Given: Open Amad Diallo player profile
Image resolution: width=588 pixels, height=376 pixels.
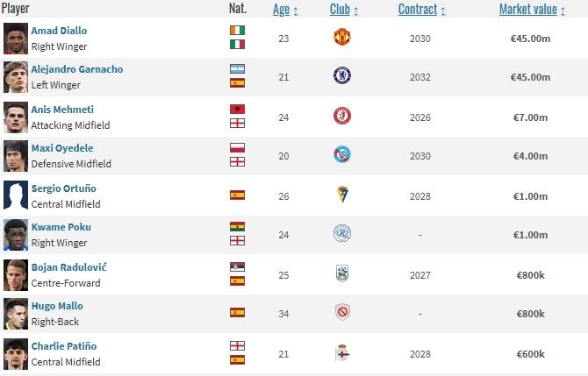Looking at the screenshot, I should coord(59,31).
